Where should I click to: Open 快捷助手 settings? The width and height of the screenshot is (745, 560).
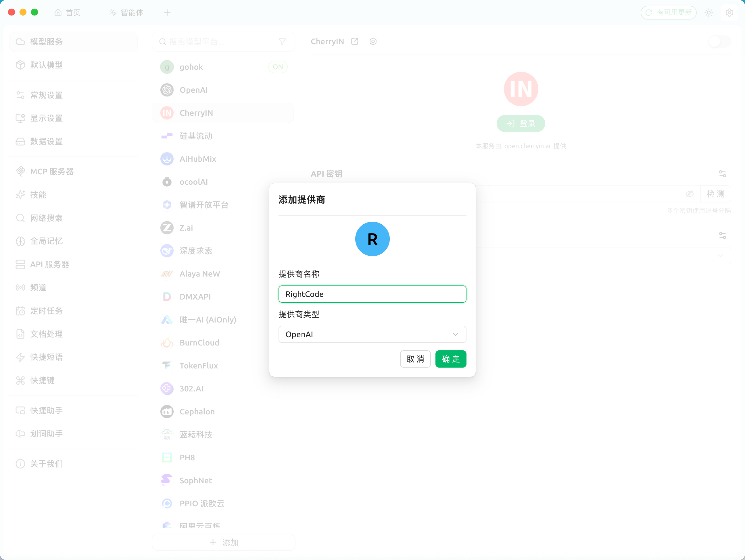point(73,410)
